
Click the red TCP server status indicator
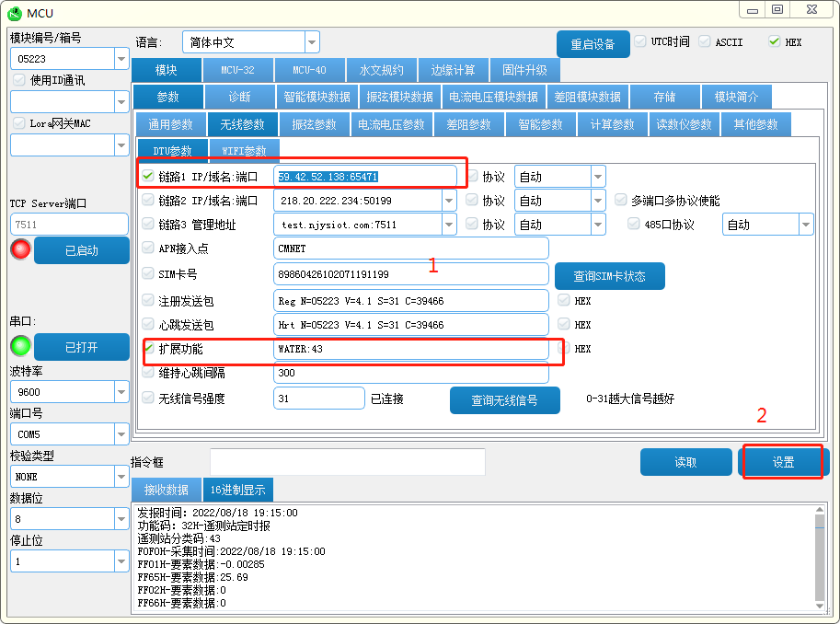click(20, 249)
